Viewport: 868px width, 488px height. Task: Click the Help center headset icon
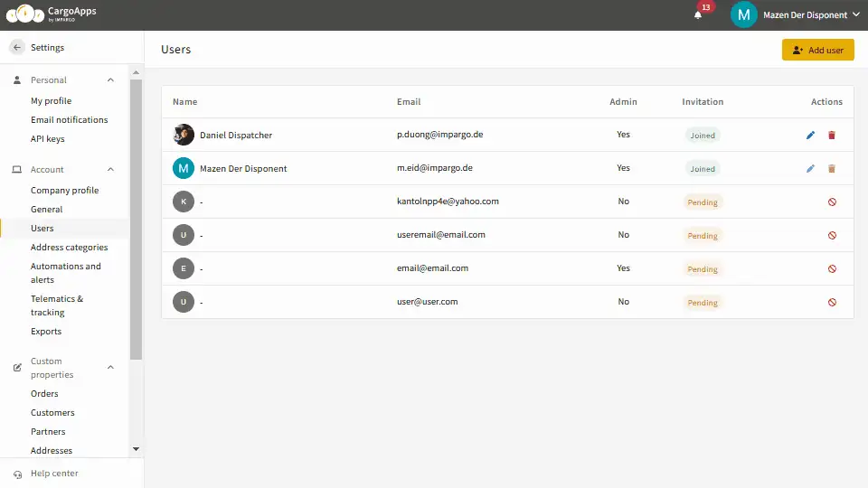tap(18, 474)
